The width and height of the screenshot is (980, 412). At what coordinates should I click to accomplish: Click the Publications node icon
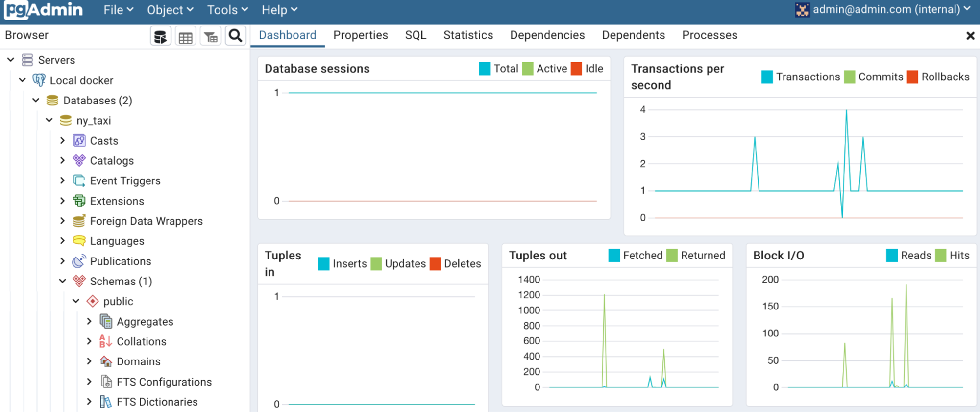79,261
